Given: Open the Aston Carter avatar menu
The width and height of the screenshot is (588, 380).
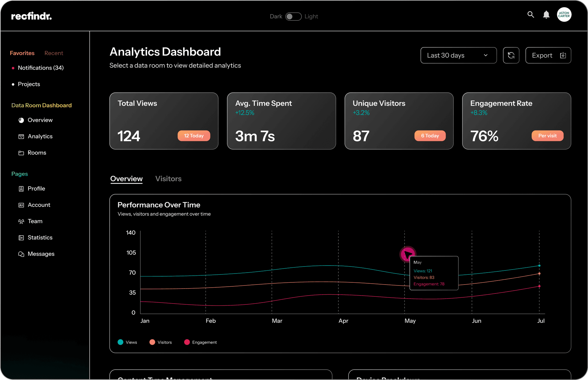Looking at the screenshot, I should (564, 15).
